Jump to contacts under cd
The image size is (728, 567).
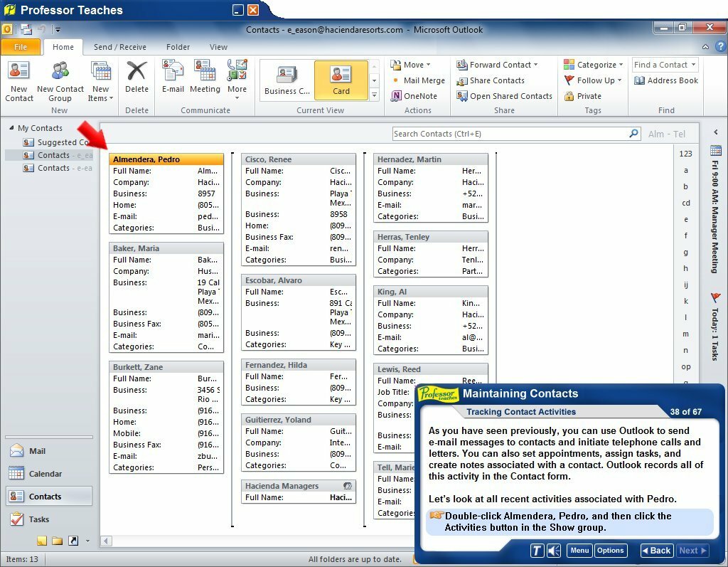pyautogui.click(x=685, y=203)
